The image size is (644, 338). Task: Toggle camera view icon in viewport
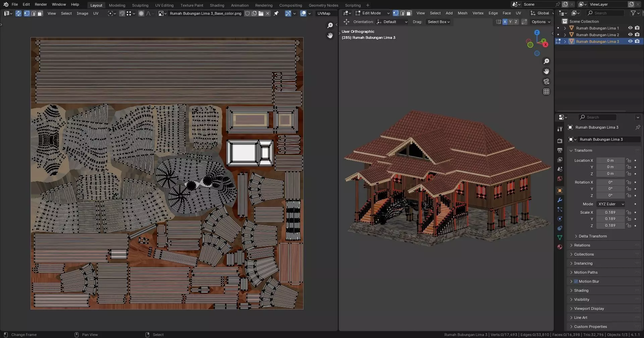pos(546,81)
